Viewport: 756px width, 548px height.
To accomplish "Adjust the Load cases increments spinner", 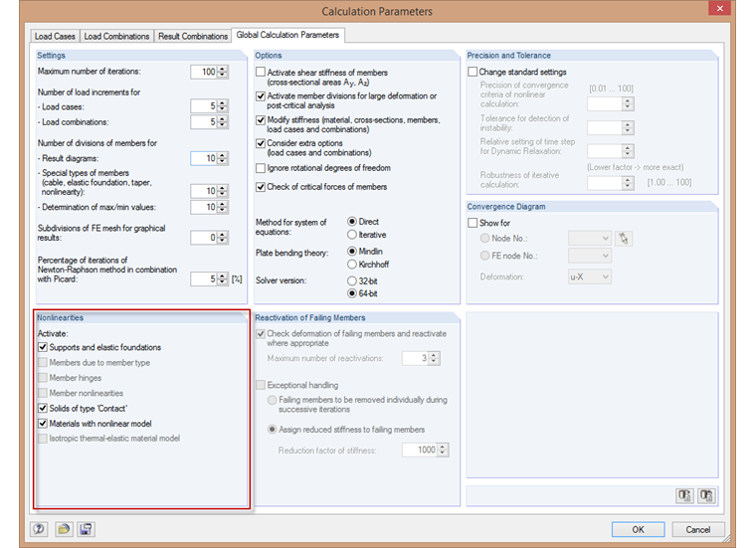I will coord(222,106).
